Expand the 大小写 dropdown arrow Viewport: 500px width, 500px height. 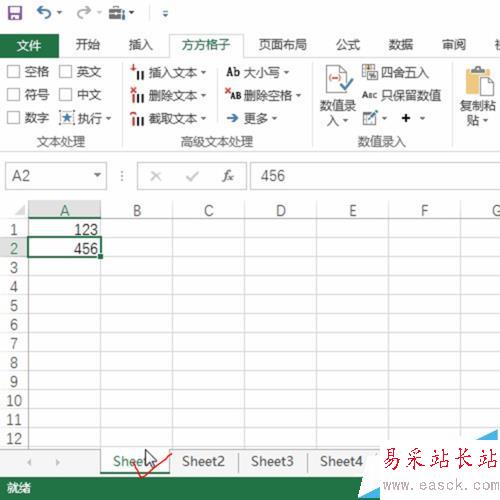pos(286,72)
